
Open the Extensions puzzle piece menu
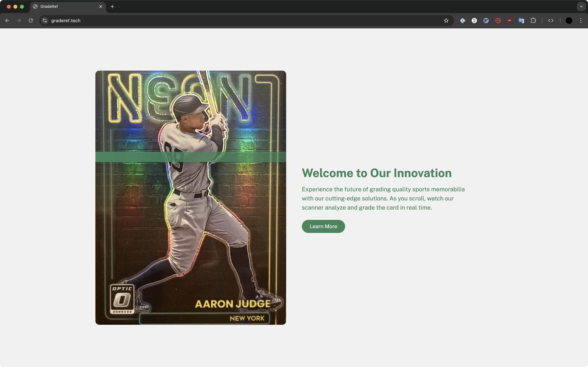pyautogui.click(x=533, y=21)
